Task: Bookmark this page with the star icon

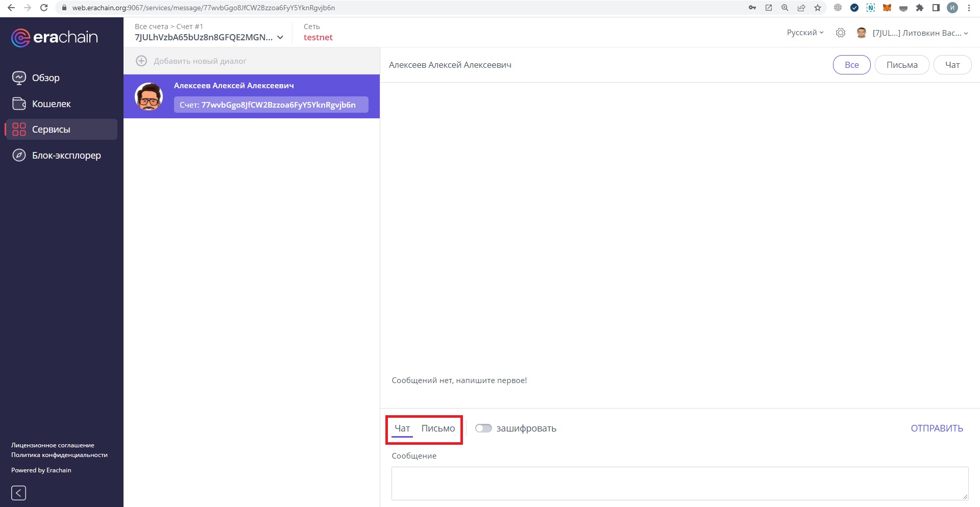Action: [818, 8]
